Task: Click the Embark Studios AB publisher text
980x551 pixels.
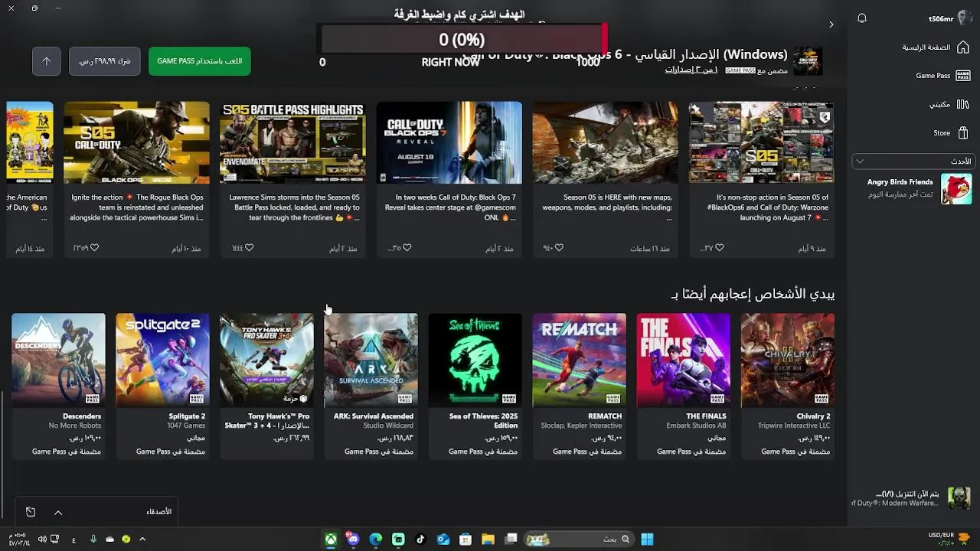Action: (x=696, y=425)
